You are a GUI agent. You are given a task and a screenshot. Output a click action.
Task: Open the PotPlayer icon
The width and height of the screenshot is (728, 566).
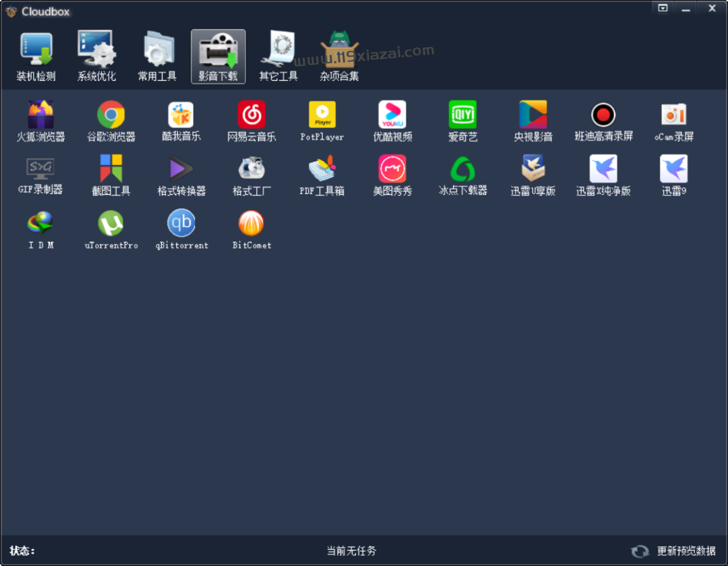[322, 114]
